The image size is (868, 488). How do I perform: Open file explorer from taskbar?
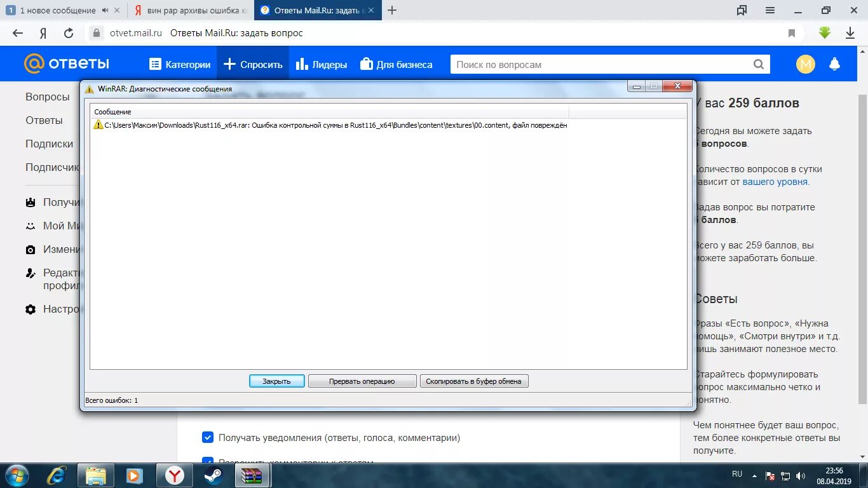(95, 475)
